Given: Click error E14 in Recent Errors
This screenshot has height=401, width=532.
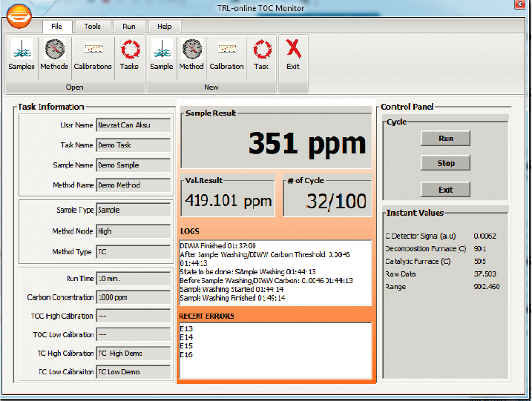Looking at the screenshot, I should [186, 337].
